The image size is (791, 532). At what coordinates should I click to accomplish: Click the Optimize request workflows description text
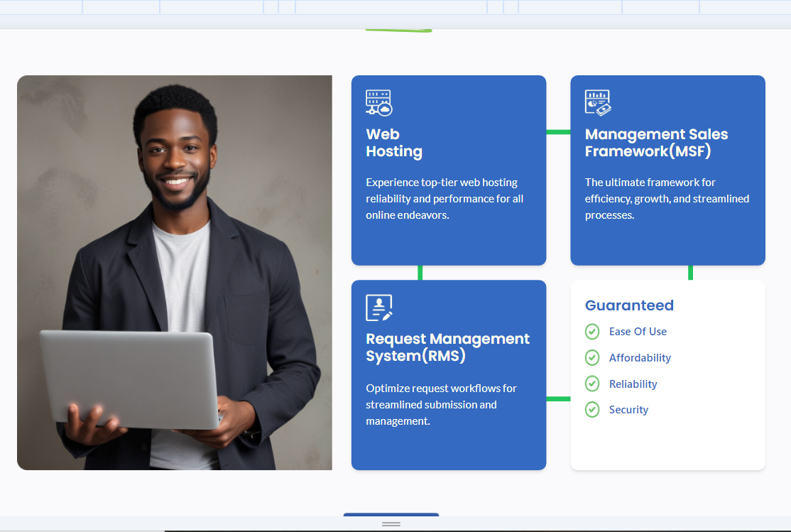point(441,405)
